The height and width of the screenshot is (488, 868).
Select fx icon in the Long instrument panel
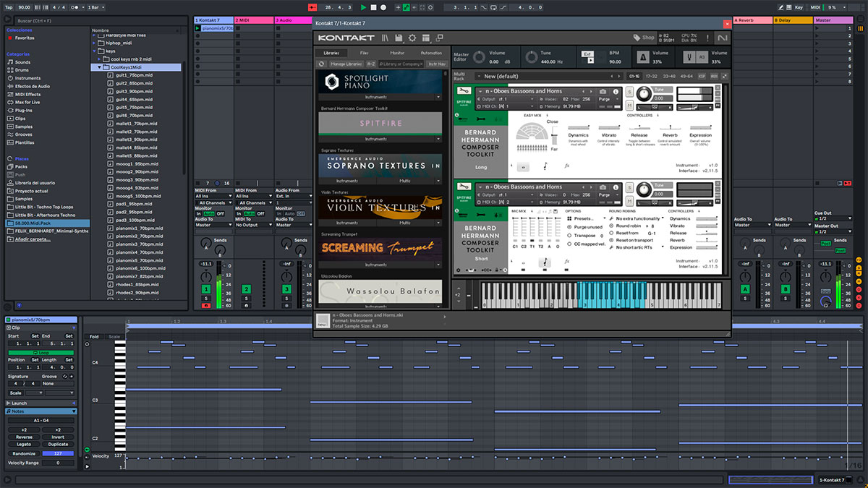coord(566,166)
